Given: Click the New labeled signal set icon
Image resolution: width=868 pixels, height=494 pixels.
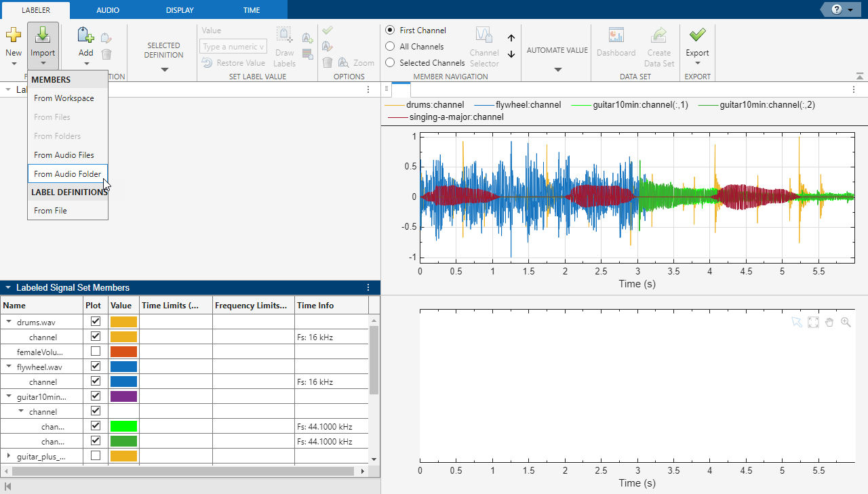Looking at the screenshot, I should coord(14,35).
